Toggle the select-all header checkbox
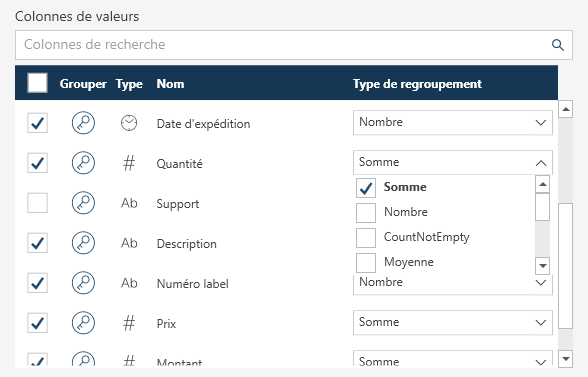Image resolution: width=588 pixels, height=377 pixels. pyautogui.click(x=38, y=83)
